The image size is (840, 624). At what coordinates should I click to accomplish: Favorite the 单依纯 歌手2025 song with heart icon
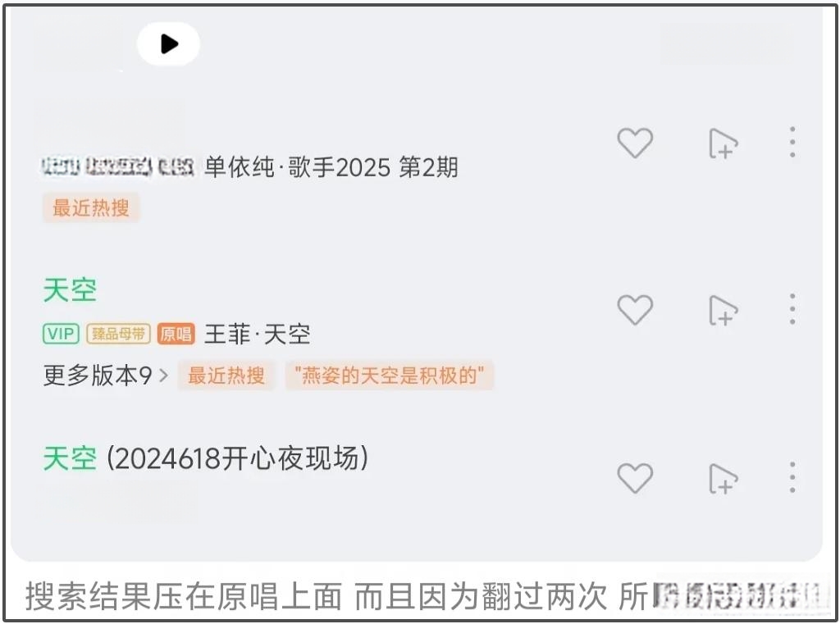(635, 143)
